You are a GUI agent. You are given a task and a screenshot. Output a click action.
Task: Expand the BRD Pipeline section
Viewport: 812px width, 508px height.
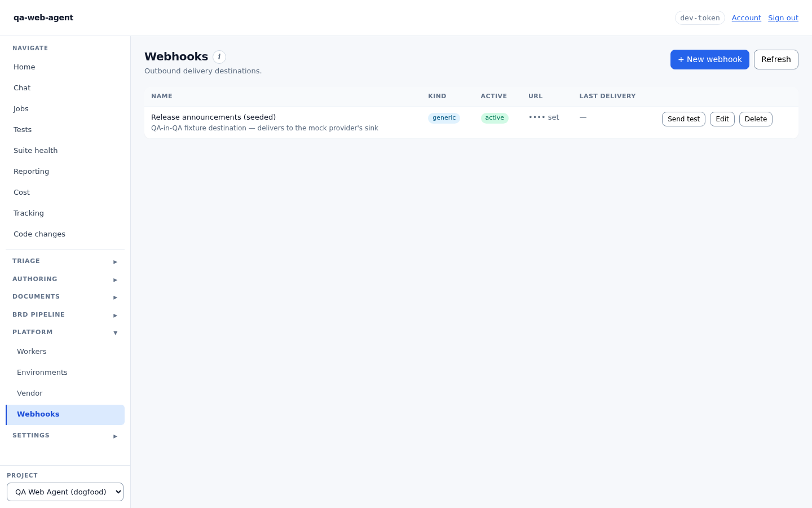[65, 315]
